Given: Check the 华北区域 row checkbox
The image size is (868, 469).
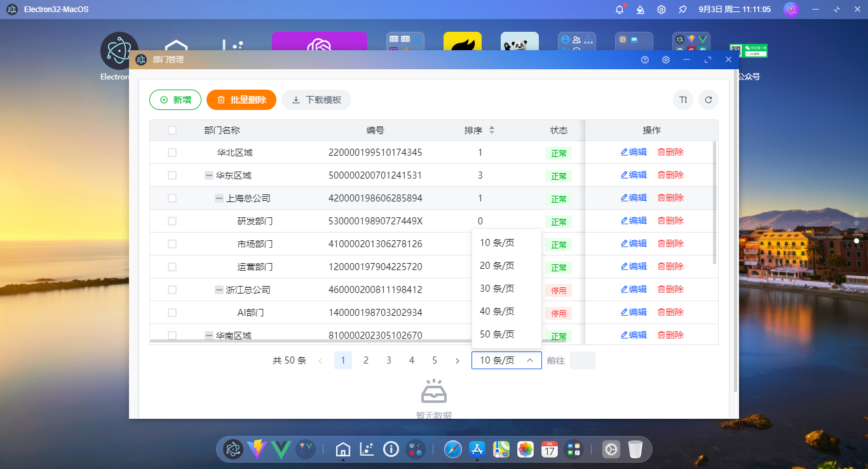Looking at the screenshot, I should click(172, 153).
